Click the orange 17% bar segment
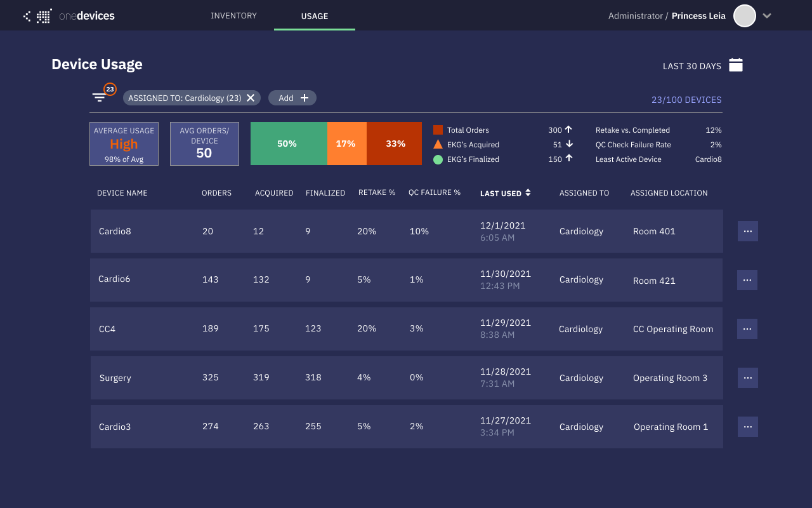 point(346,144)
